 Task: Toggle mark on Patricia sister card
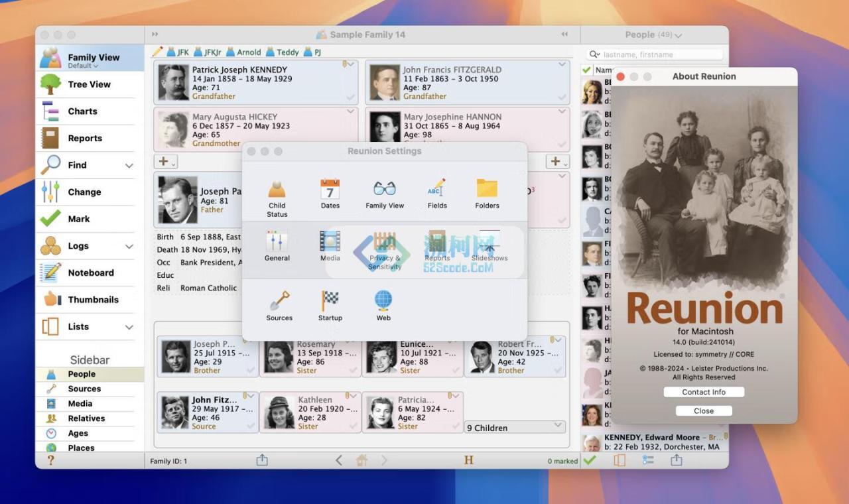(456, 426)
